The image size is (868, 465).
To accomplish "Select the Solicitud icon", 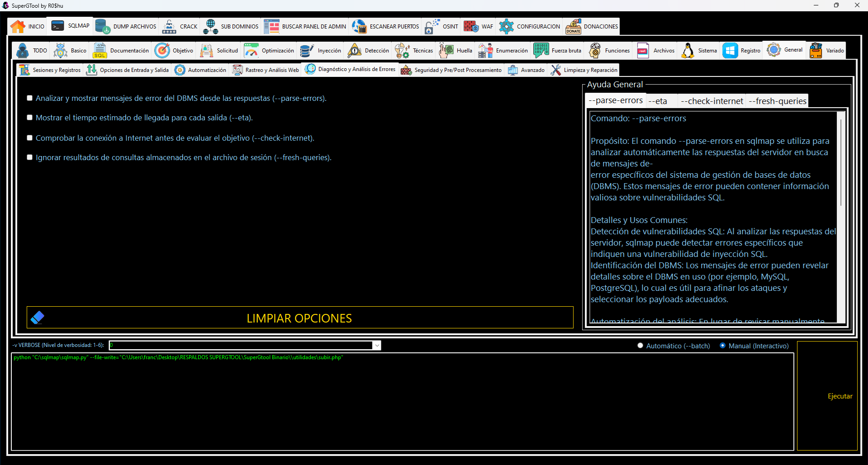I will (207, 51).
